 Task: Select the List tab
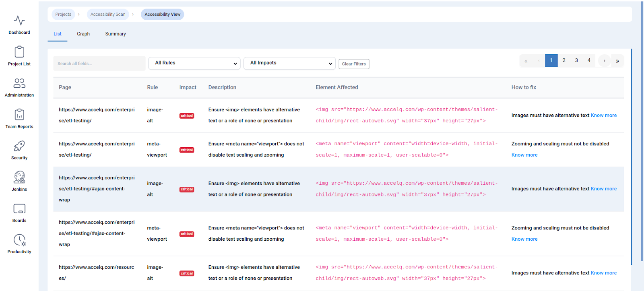pyautogui.click(x=58, y=34)
